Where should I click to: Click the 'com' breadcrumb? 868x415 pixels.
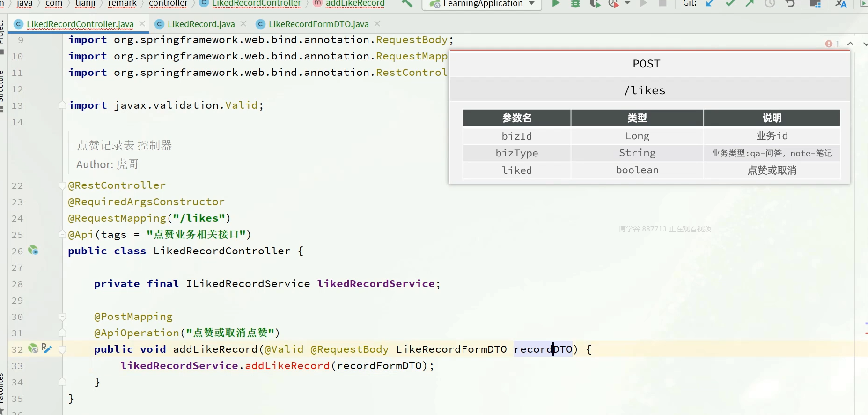54,4
